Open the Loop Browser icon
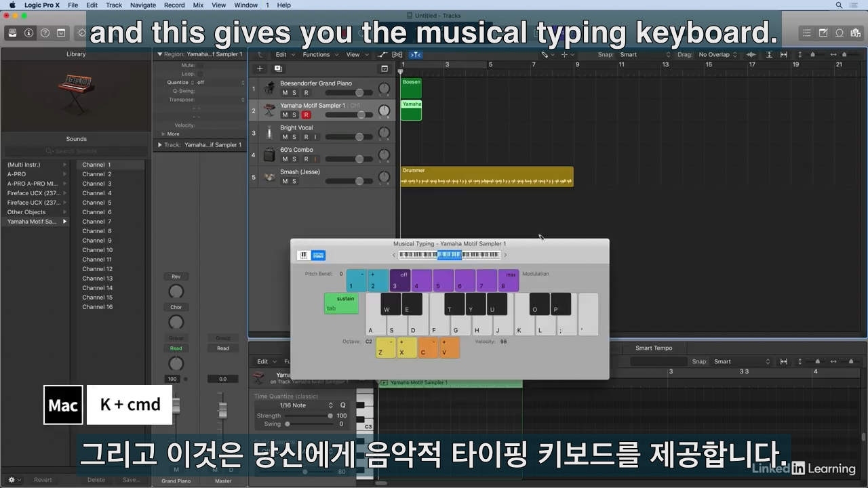Image resolution: width=868 pixels, height=488 pixels. pos(840,33)
